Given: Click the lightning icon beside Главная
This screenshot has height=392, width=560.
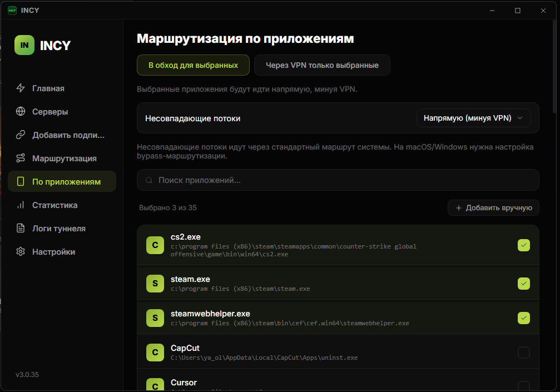Looking at the screenshot, I should [x=21, y=88].
